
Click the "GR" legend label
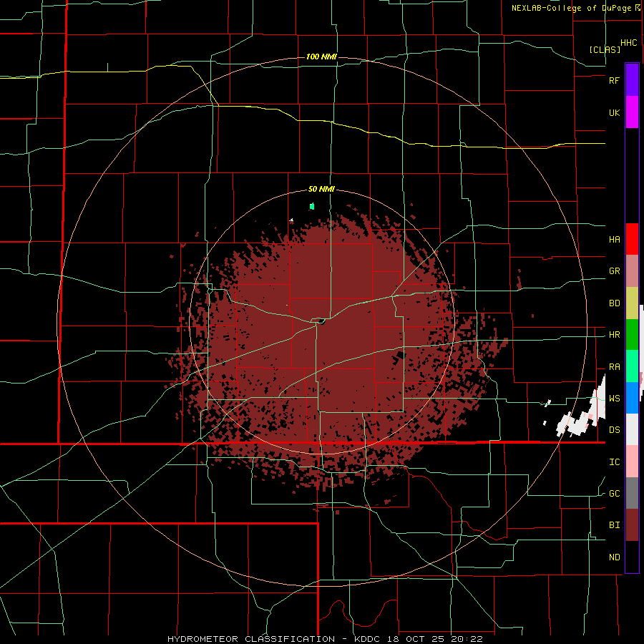pyautogui.click(x=614, y=271)
